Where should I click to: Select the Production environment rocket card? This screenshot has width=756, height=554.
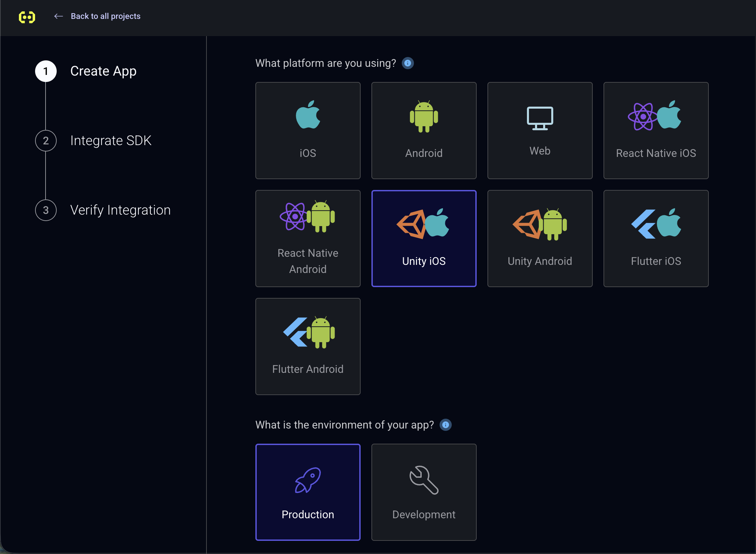tap(308, 492)
